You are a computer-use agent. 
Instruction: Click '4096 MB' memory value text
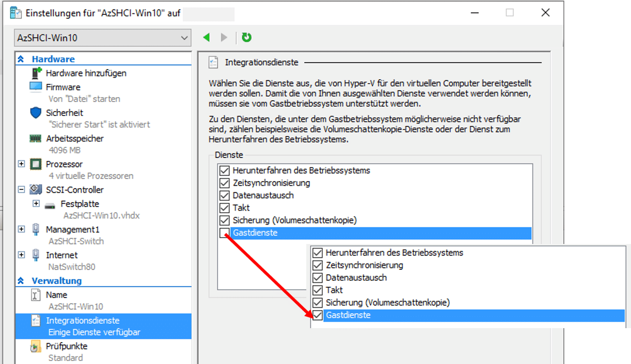65,150
